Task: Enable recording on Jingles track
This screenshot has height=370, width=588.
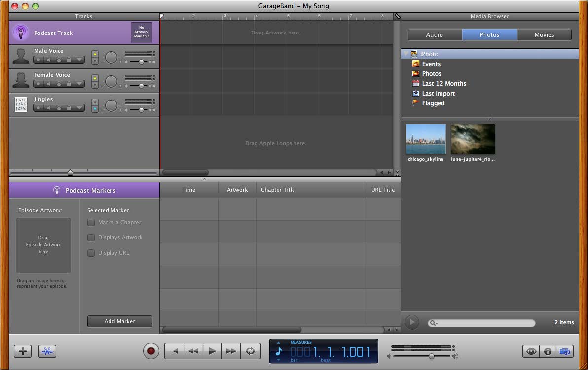Action: pos(38,108)
